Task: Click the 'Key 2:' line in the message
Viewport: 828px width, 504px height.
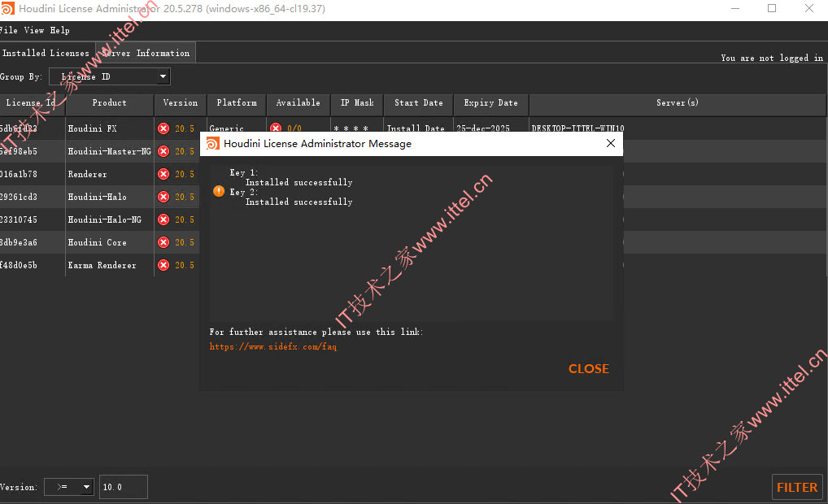Action: tap(243, 192)
